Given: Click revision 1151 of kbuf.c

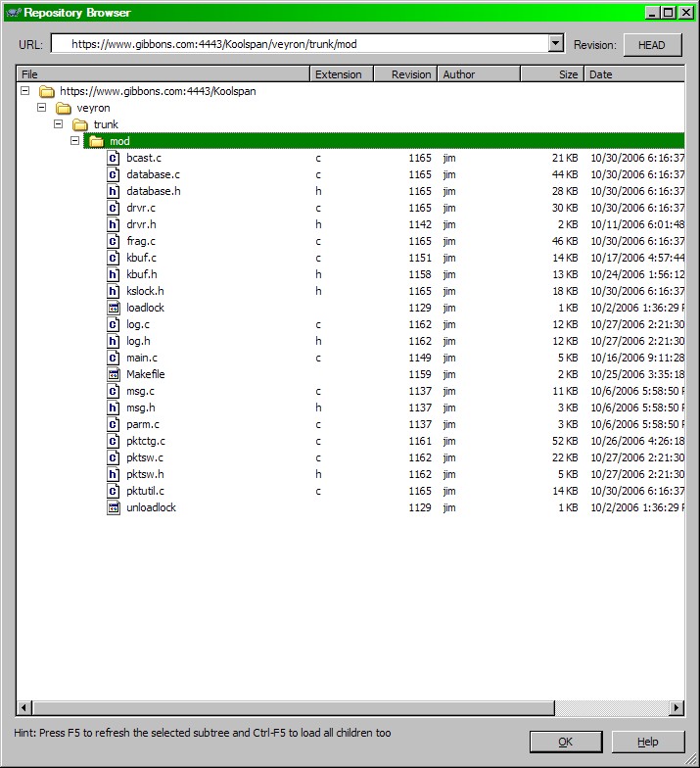Looking at the screenshot, I should click(420, 258).
